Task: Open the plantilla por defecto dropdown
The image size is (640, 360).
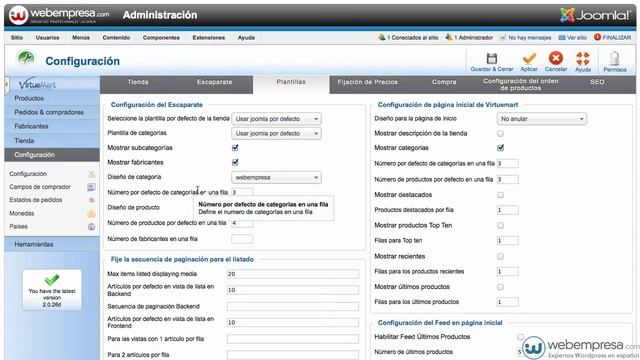Action: click(276, 119)
